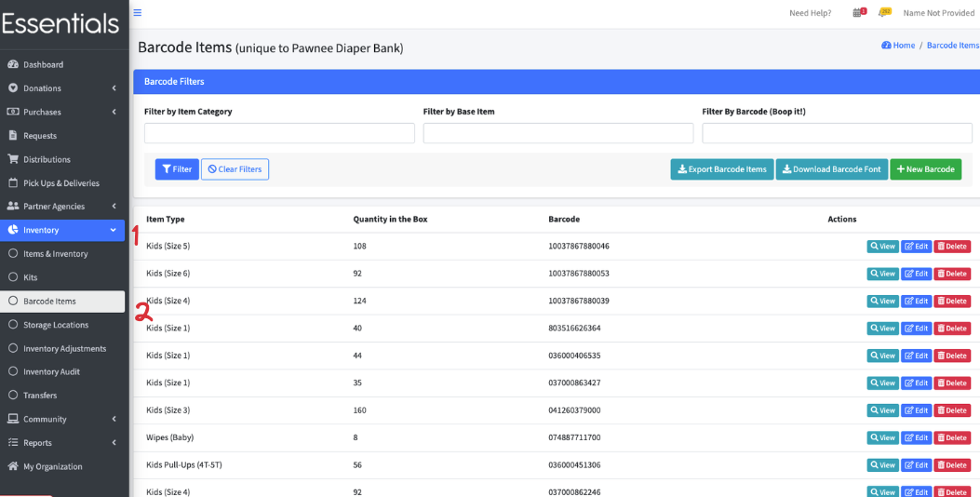View the Kids (Size 5) barcode
Screen dimensions: 980x497
882,247
